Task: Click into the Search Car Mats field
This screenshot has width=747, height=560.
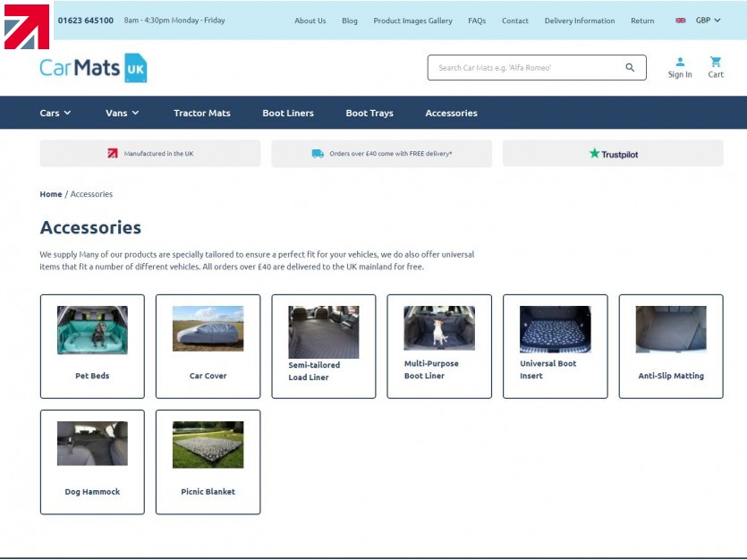Action: (523, 68)
